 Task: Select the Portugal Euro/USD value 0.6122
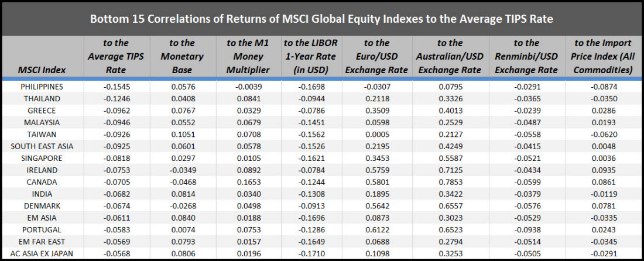[x=376, y=230]
